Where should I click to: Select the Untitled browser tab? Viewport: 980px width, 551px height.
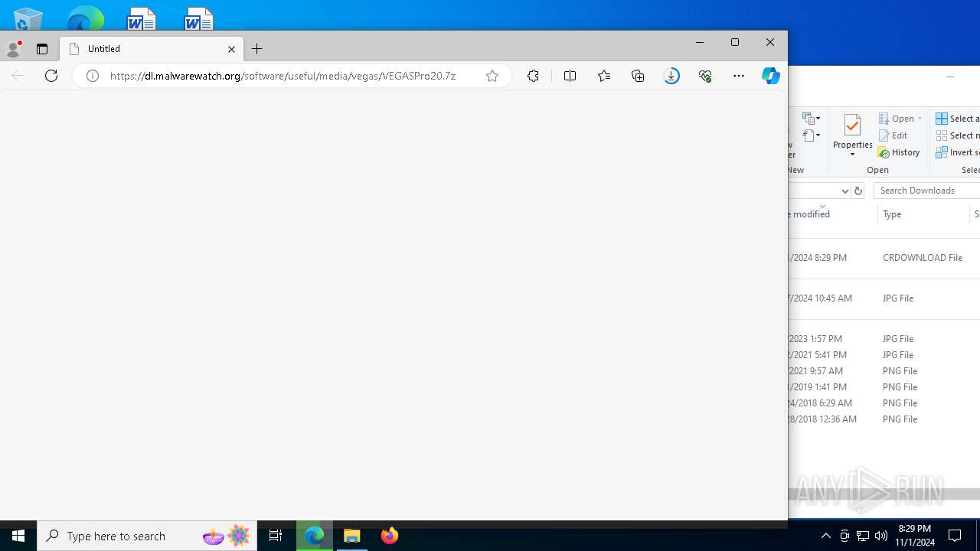click(152, 49)
